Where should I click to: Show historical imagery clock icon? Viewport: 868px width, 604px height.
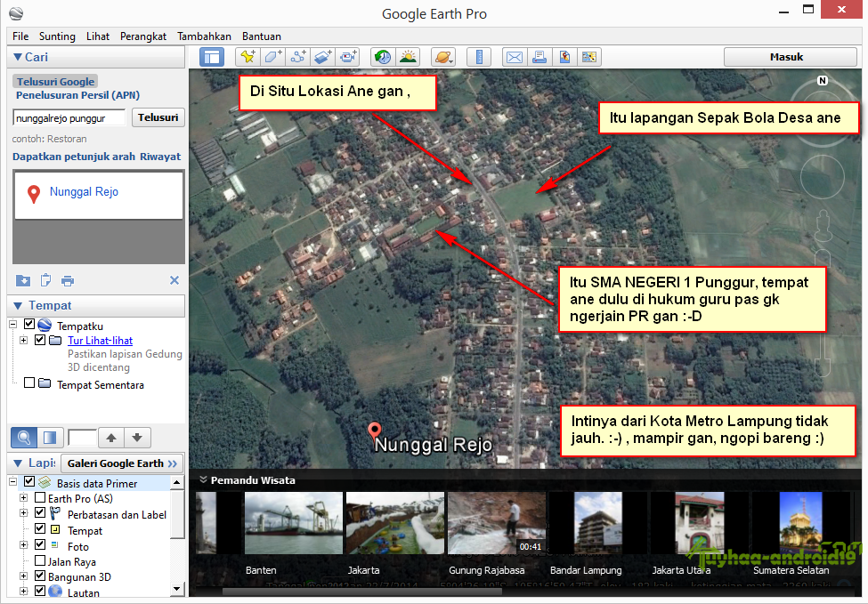(x=383, y=57)
